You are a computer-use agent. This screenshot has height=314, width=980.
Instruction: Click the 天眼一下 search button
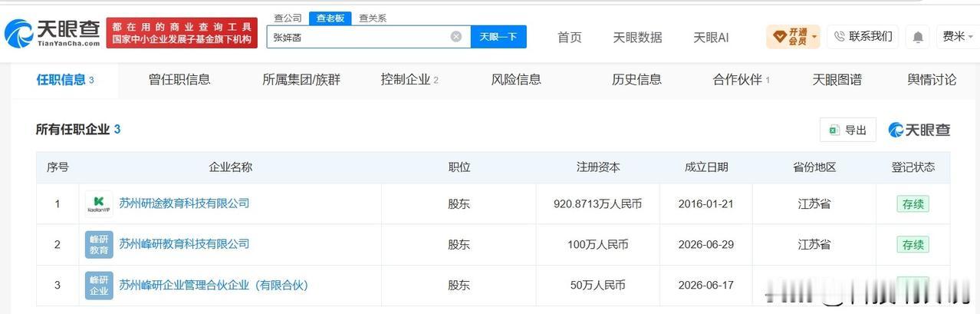[498, 37]
